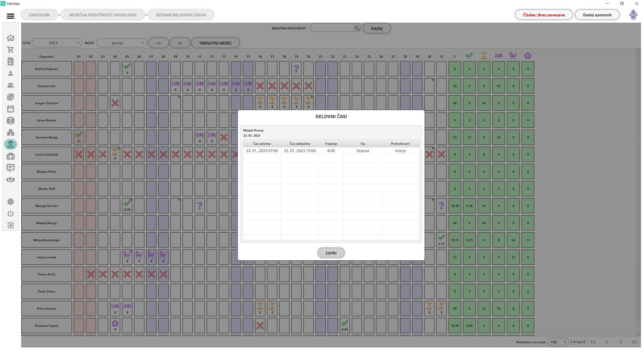Click Čas zaključka column header
Image resolution: width=644 pixels, height=352 pixels.
click(299, 144)
